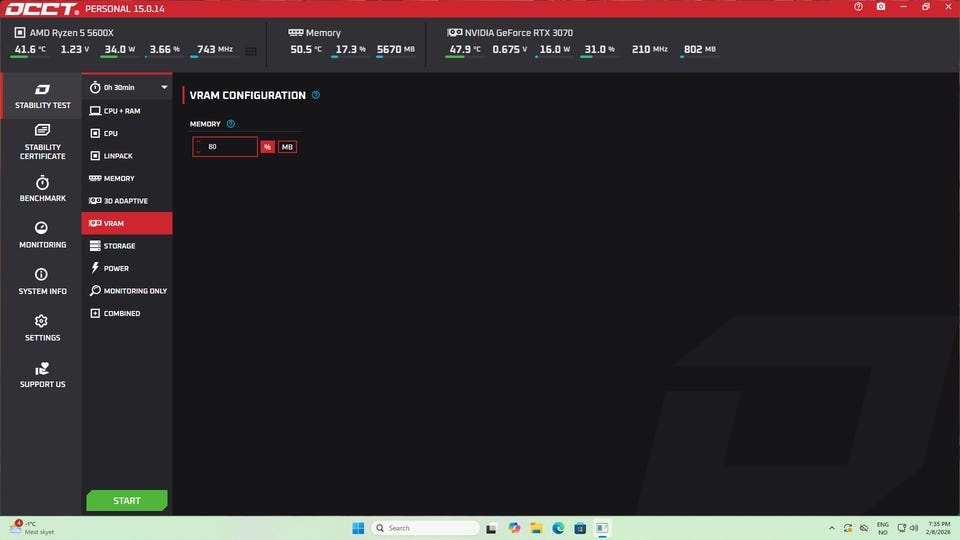Viewport: 960px width, 540px height.
Task: Select the VRAM test
Action: click(127, 223)
